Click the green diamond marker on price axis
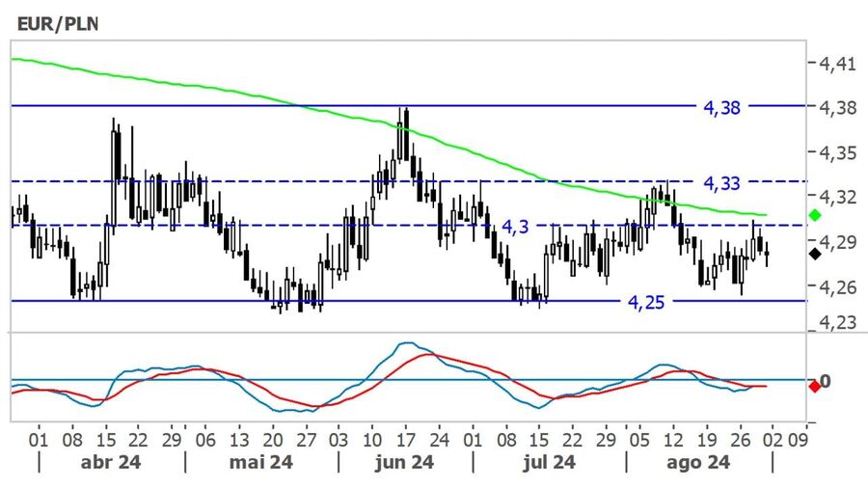 (x=814, y=214)
